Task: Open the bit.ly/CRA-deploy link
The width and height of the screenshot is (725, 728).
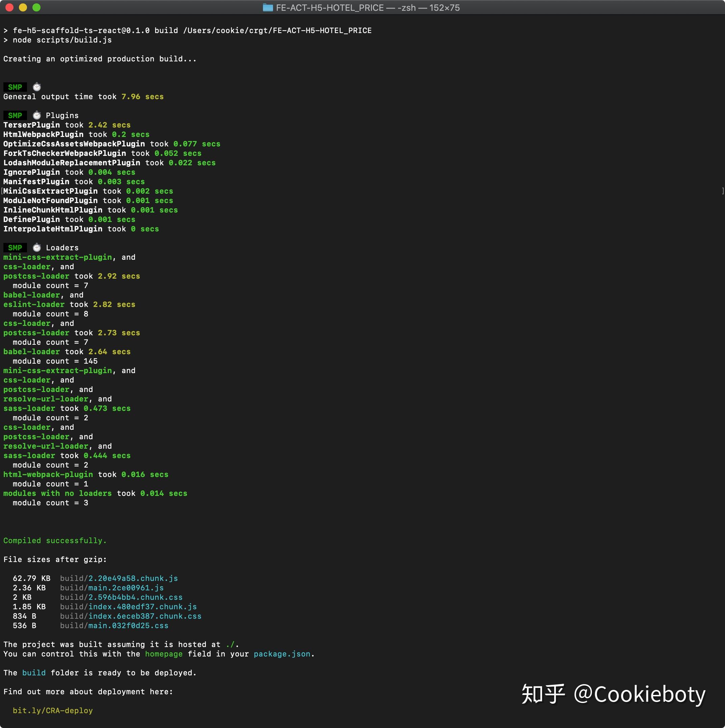Action: click(x=53, y=710)
